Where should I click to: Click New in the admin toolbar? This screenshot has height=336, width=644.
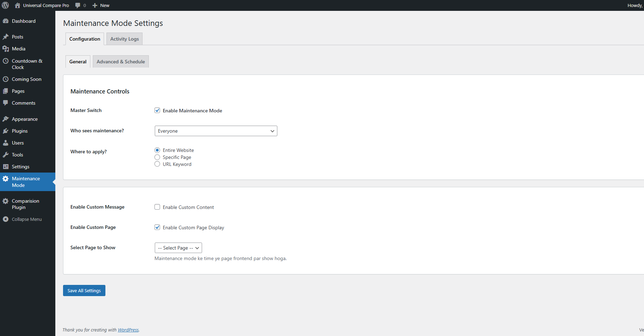101,5
